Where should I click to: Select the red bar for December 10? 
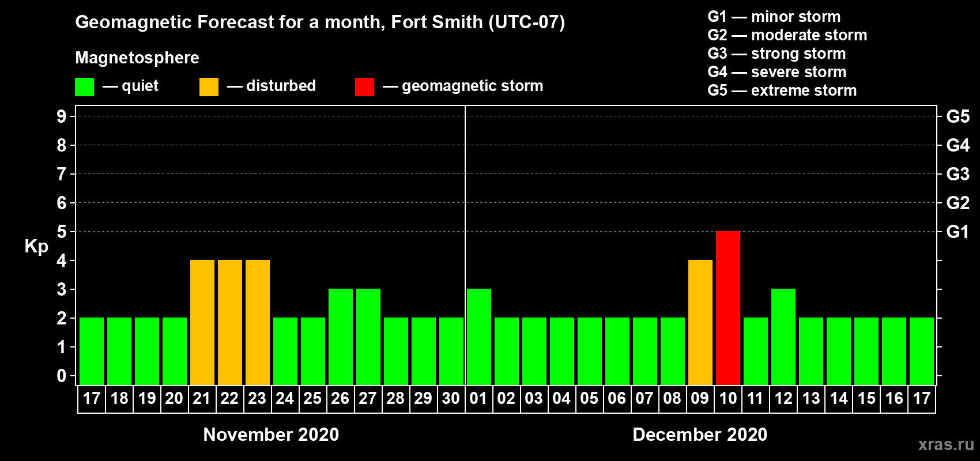728,308
